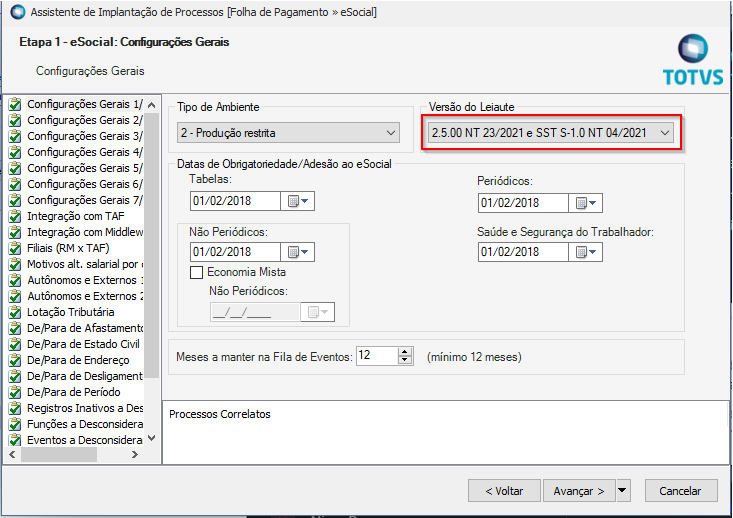Click the Tabelas date input field
Viewport: 733px width, 518px height.
pyautogui.click(x=236, y=201)
